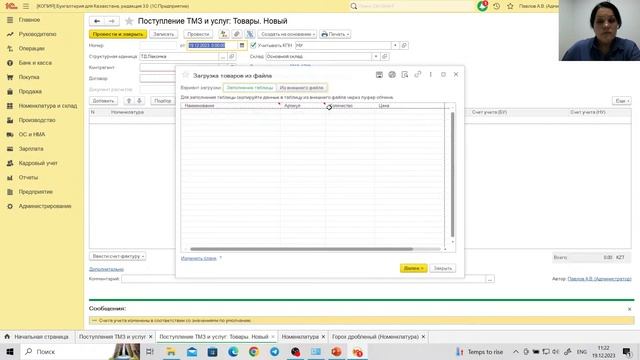
Task: Click the Наименование column header
Action: pyautogui.click(x=199, y=106)
